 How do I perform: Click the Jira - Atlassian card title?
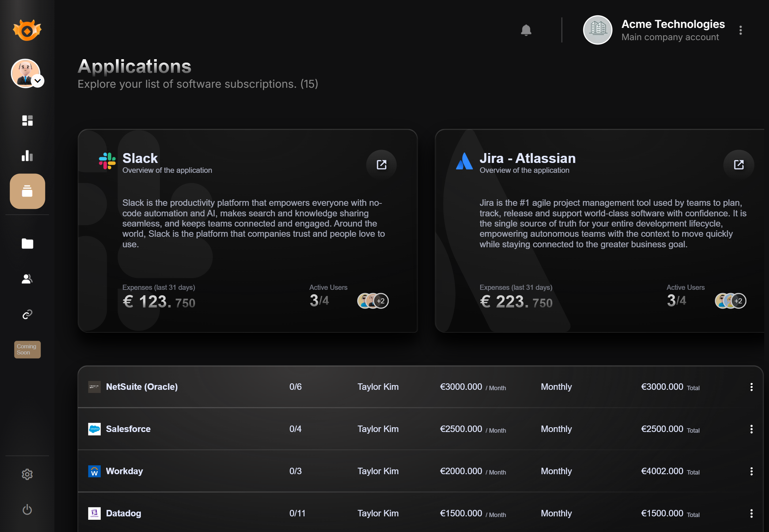(528, 158)
